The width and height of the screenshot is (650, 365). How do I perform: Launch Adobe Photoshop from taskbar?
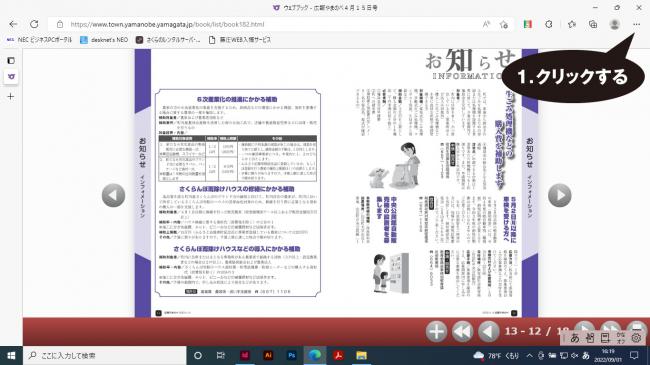coord(291,355)
